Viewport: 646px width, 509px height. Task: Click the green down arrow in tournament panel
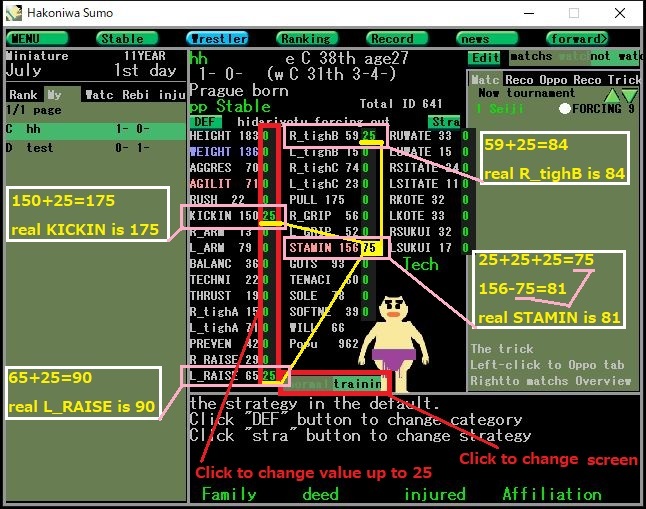[630, 95]
